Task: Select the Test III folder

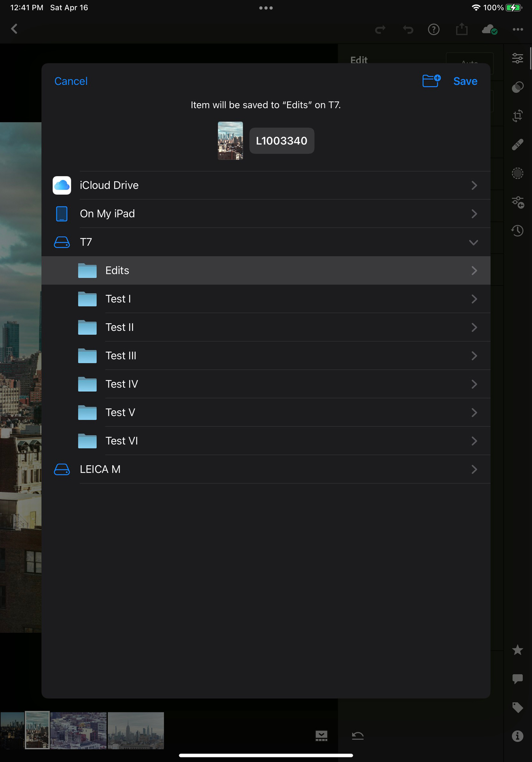Action: (x=265, y=356)
